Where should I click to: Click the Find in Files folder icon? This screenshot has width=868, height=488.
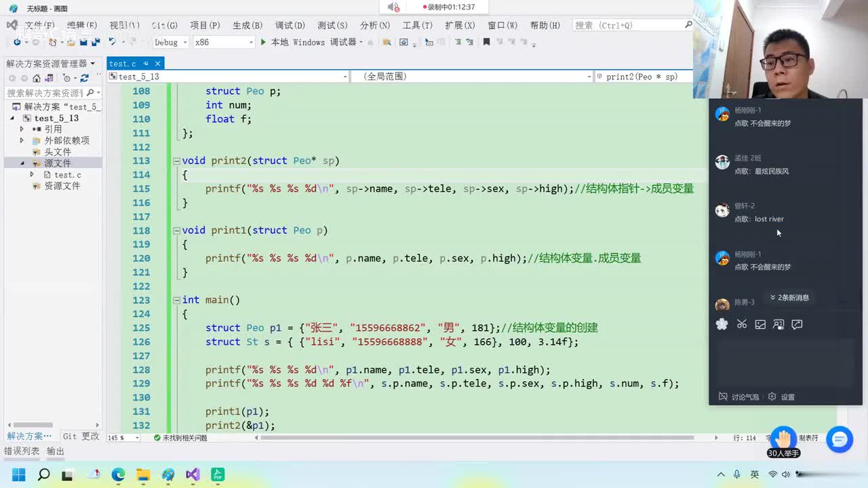click(x=387, y=42)
